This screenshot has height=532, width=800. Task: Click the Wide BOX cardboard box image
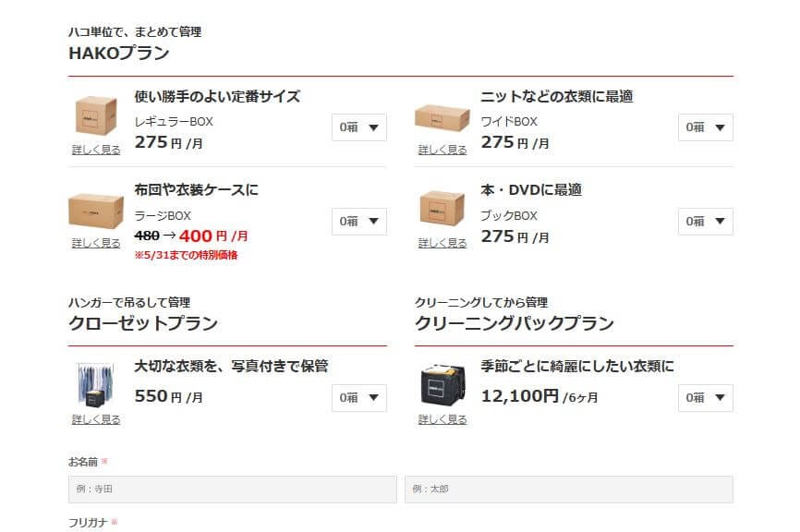[x=442, y=117]
